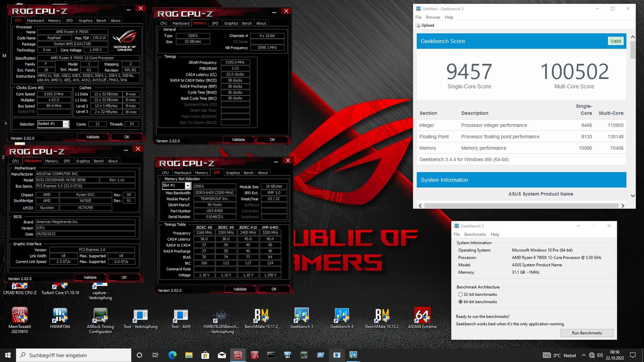
Task: Switch to Mainboard tab in CPU tab window
Action: pyautogui.click(x=35, y=20)
